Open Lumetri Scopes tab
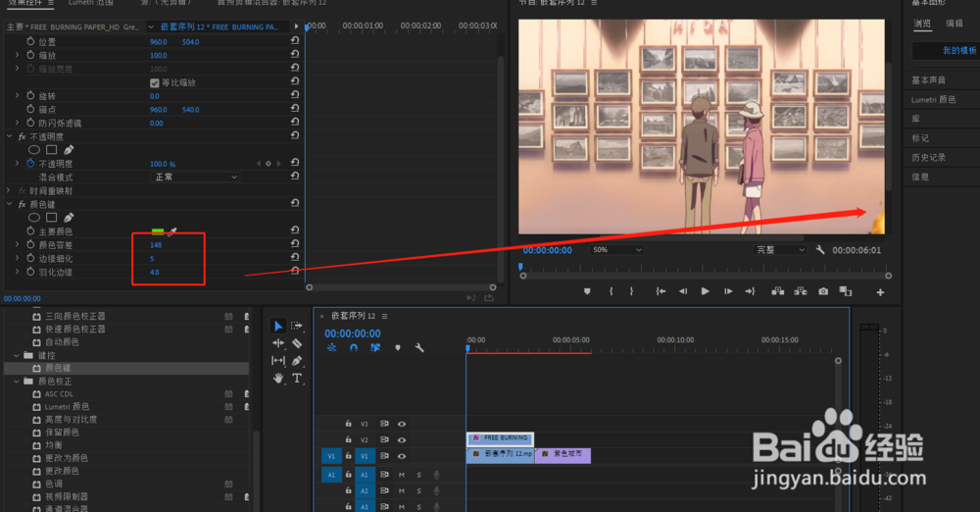The height and width of the screenshot is (512, 980). pyautogui.click(x=90, y=3)
